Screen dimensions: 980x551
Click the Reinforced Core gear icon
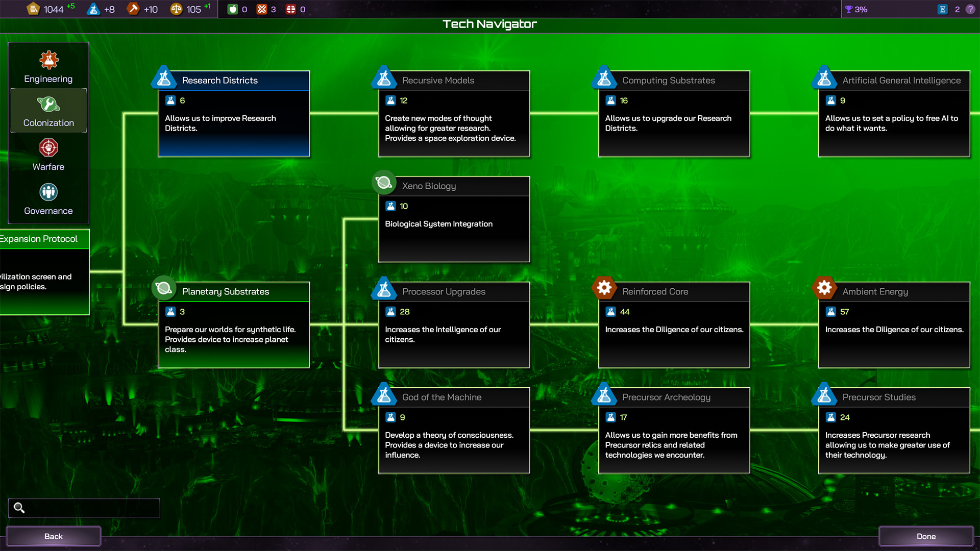click(604, 288)
